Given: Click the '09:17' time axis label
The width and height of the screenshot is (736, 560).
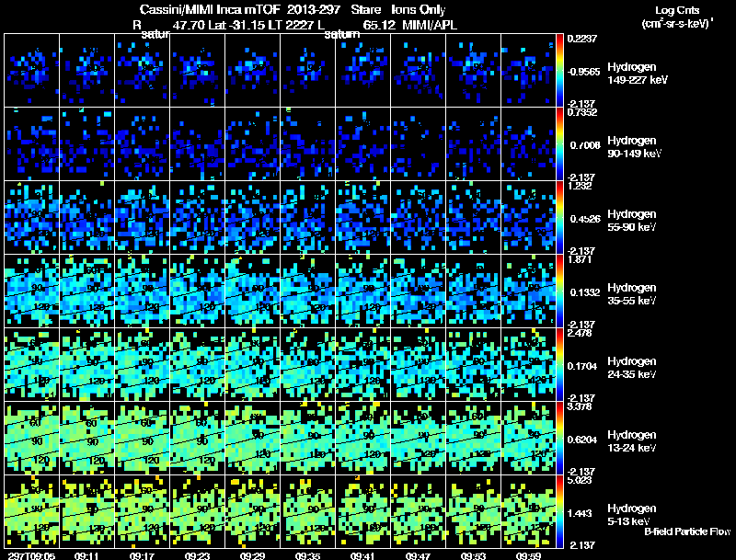Looking at the screenshot, I should (x=142, y=556).
